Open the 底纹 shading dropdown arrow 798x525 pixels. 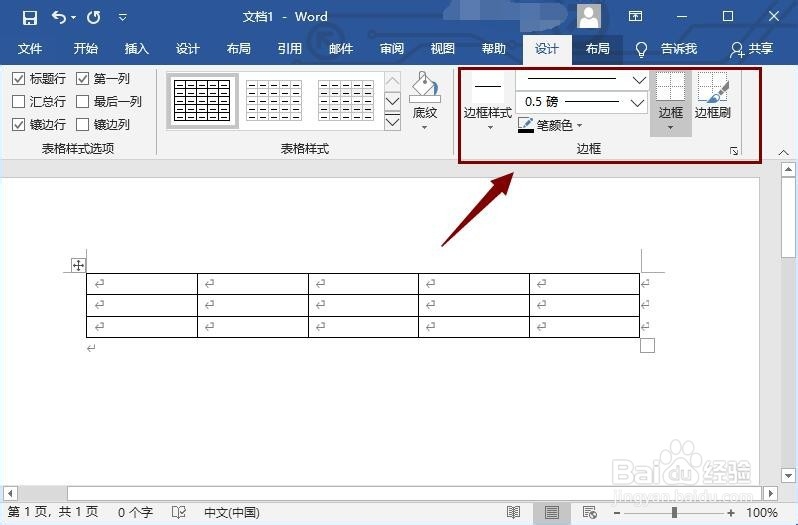click(424, 128)
